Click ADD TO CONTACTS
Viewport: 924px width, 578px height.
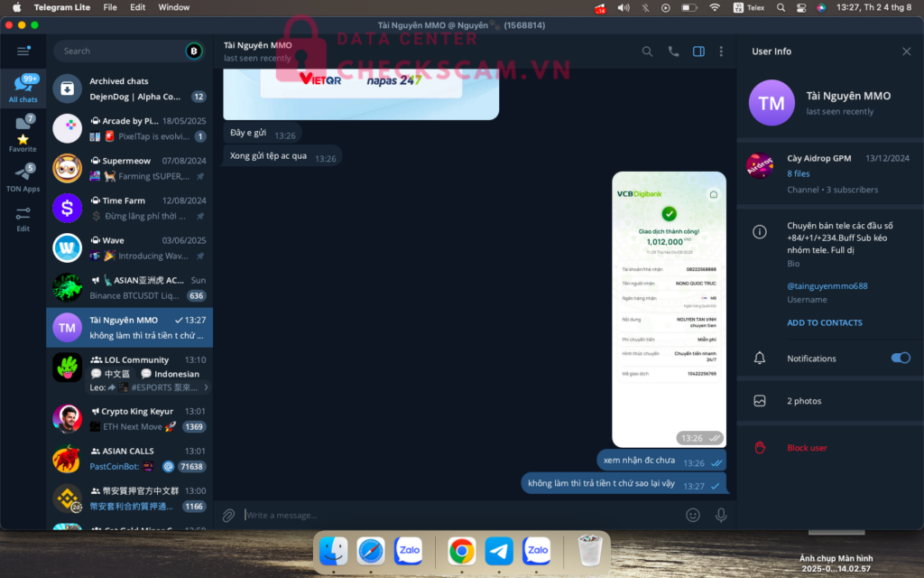(825, 322)
